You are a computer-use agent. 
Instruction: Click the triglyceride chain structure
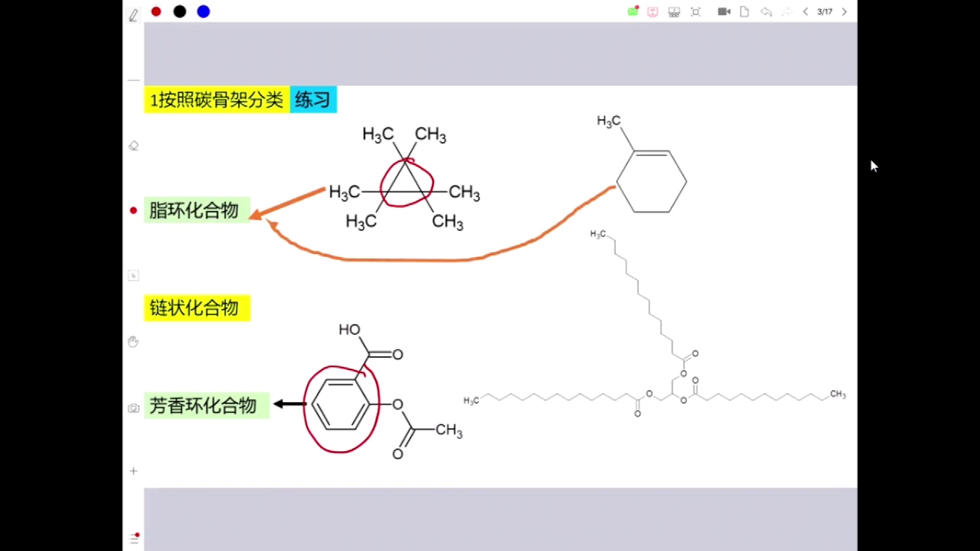(x=654, y=324)
